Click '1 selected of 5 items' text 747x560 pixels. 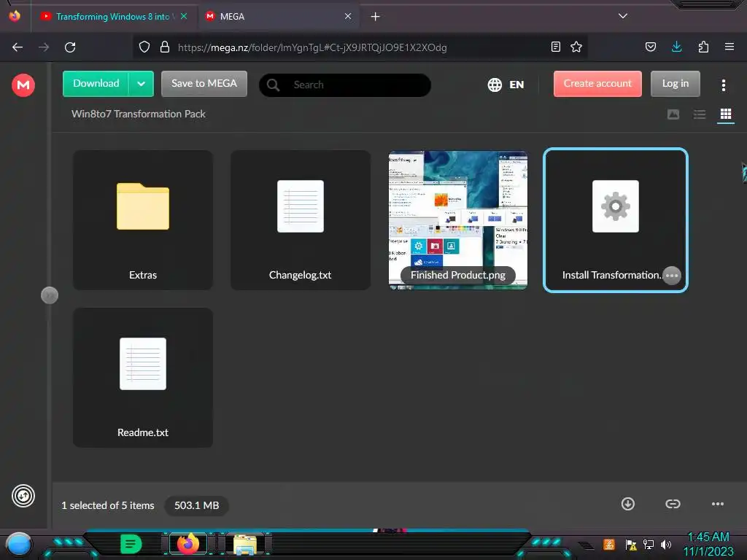(x=108, y=505)
